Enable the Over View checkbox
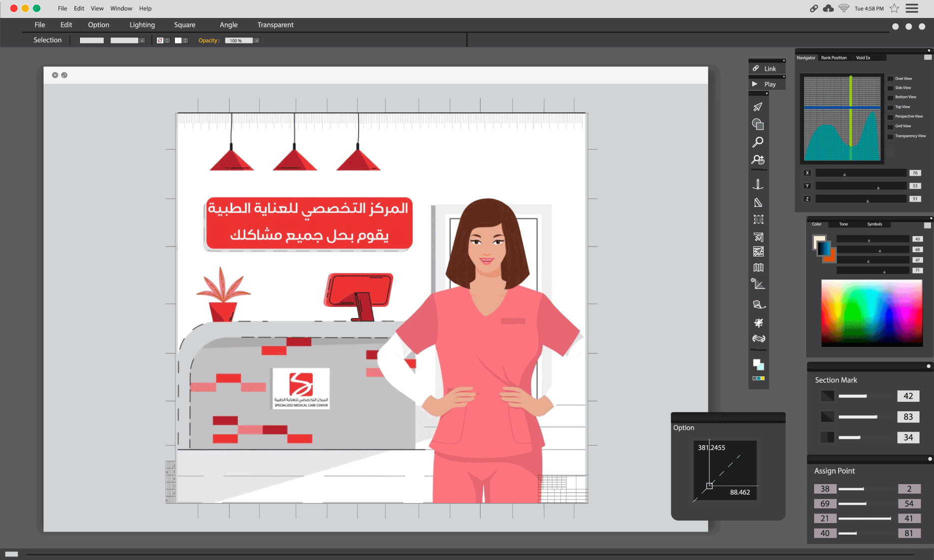 pyautogui.click(x=890, y=79)
